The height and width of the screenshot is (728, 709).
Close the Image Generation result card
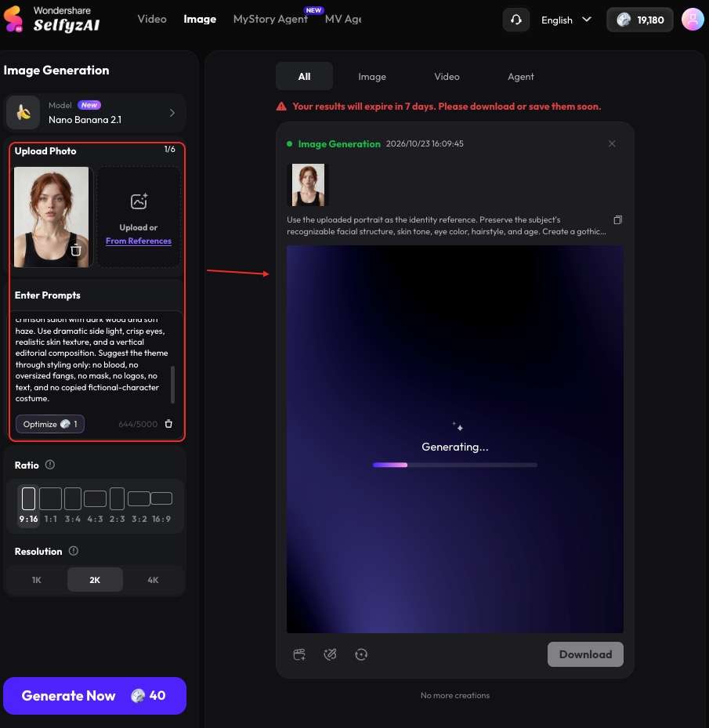pyautogui.click(x=612, y=144)
